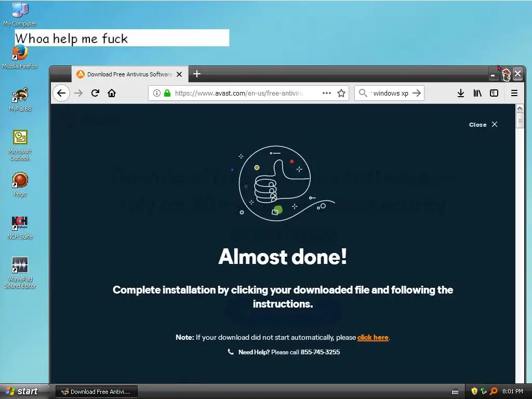Select the Download Free Antivirus Software tab
532x399 pixels.
coord(129,74)
